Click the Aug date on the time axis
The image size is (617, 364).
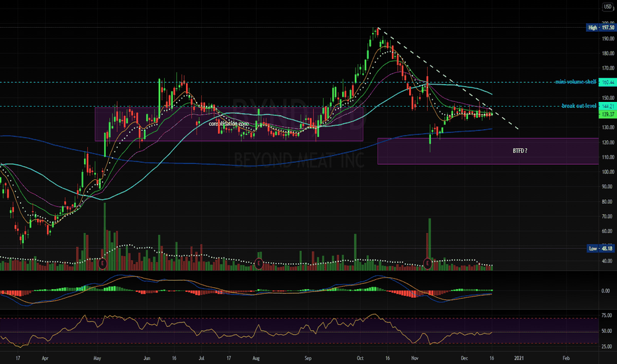coord(256,358)
